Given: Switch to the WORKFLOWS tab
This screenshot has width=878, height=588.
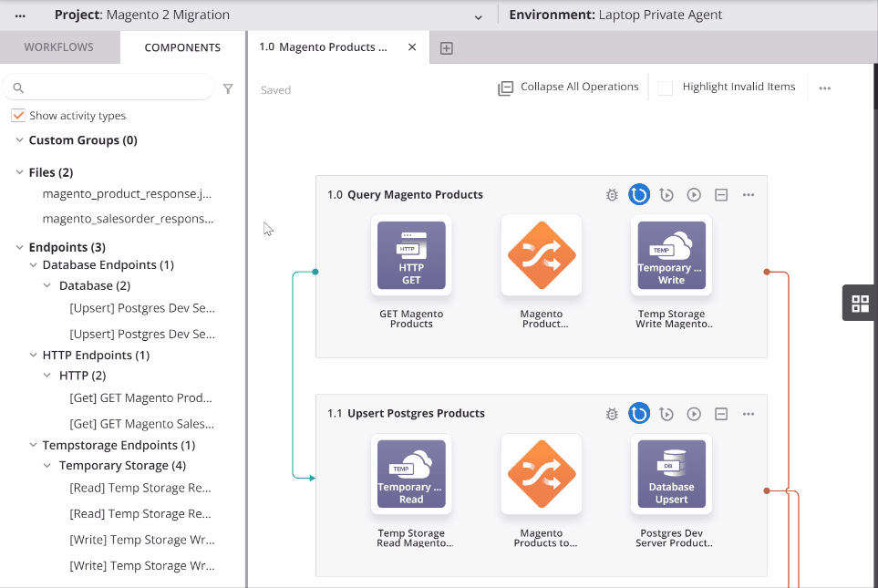Looking at the screenshot, I should [58, 47].
